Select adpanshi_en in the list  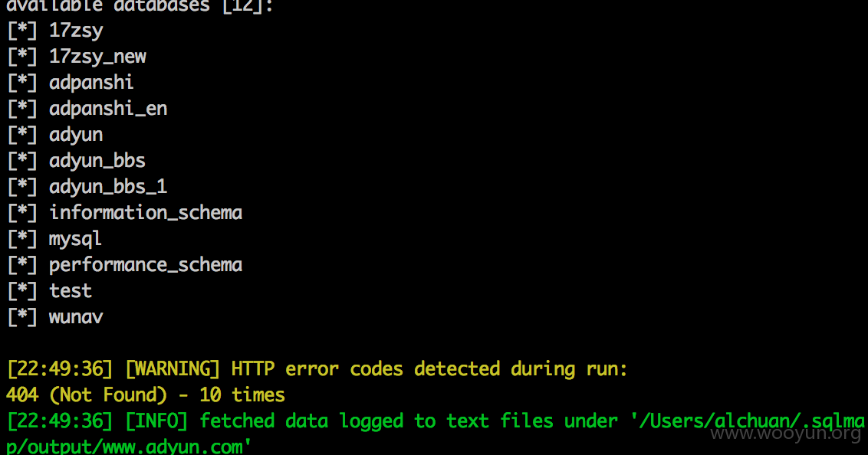click(108, 109)
